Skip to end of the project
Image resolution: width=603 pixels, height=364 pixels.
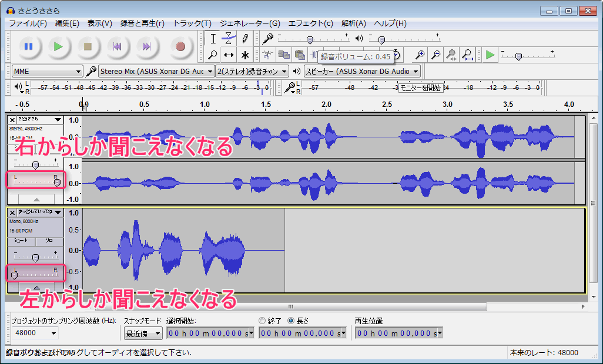click(x=146, y=46)
